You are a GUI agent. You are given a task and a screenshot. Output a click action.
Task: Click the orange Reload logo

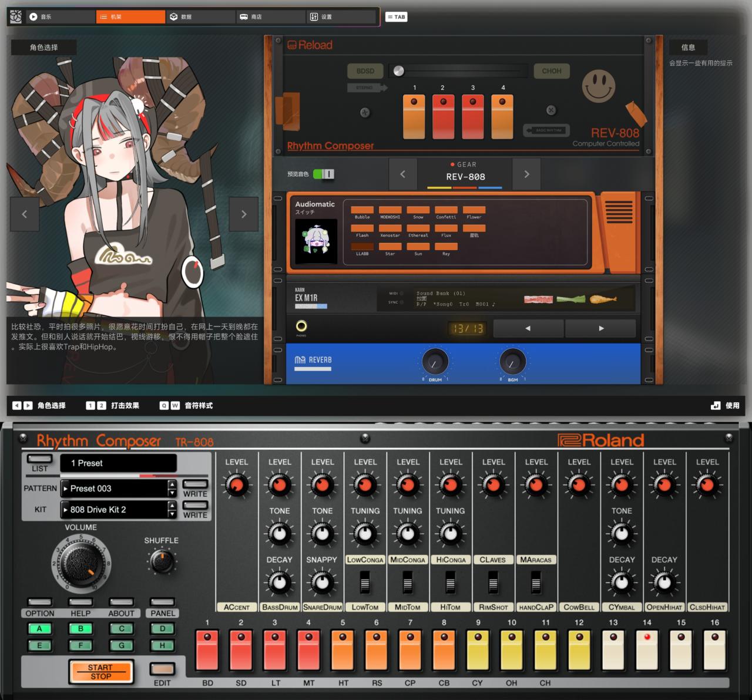pos(310,45)
